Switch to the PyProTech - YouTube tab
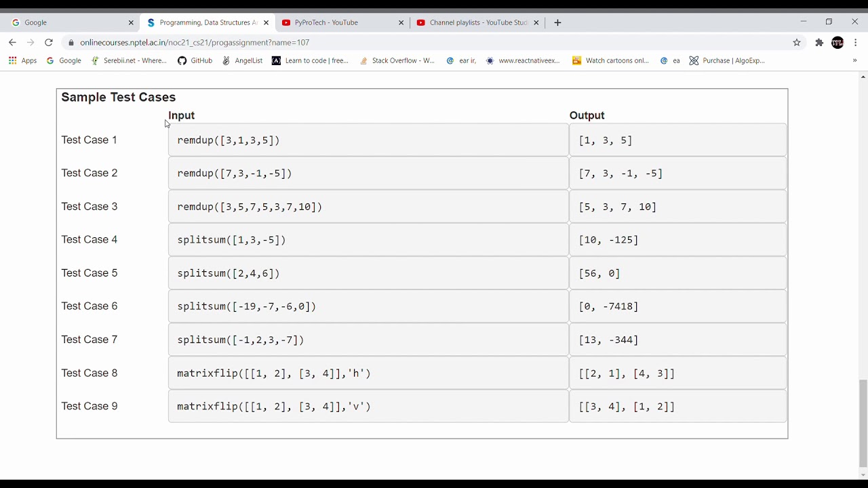 [332, 22]
